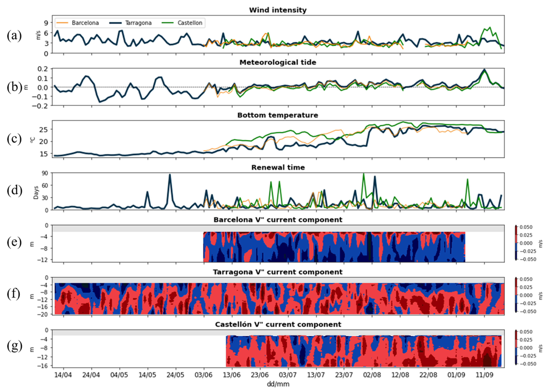Click the 14/04 date tick label
549x392 pixels.
[x=63, y=375]
